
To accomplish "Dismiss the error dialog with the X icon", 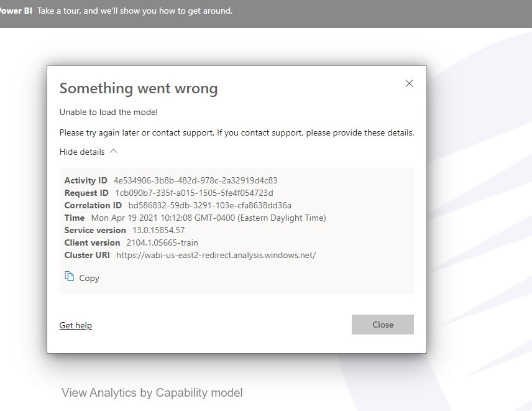I will tap(409, 83).
